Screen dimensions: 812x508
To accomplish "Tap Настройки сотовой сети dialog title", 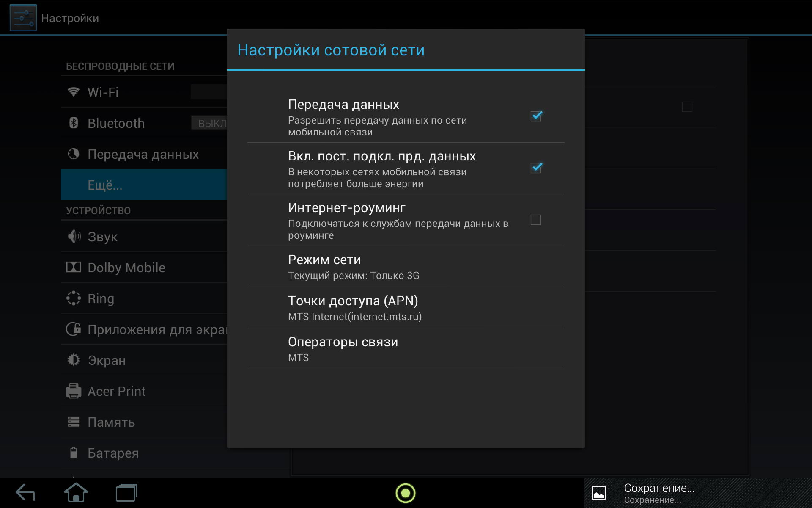I will [x=331, y=50].
